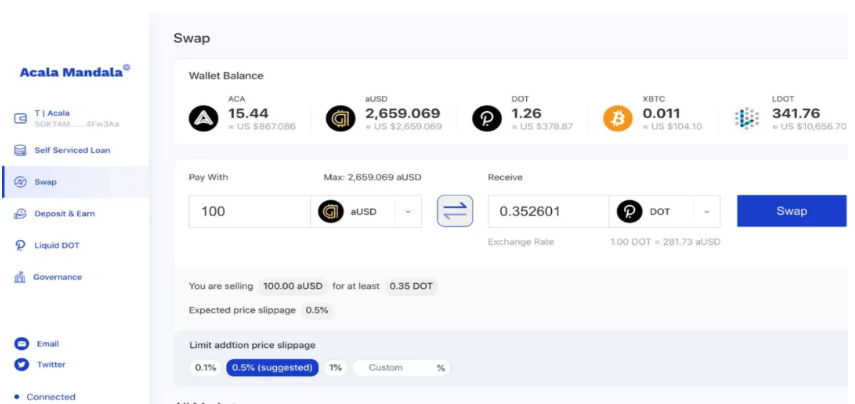Screen dimensions: 855x404
Task: Open Self Serviced Loan page
Action: 72,150
